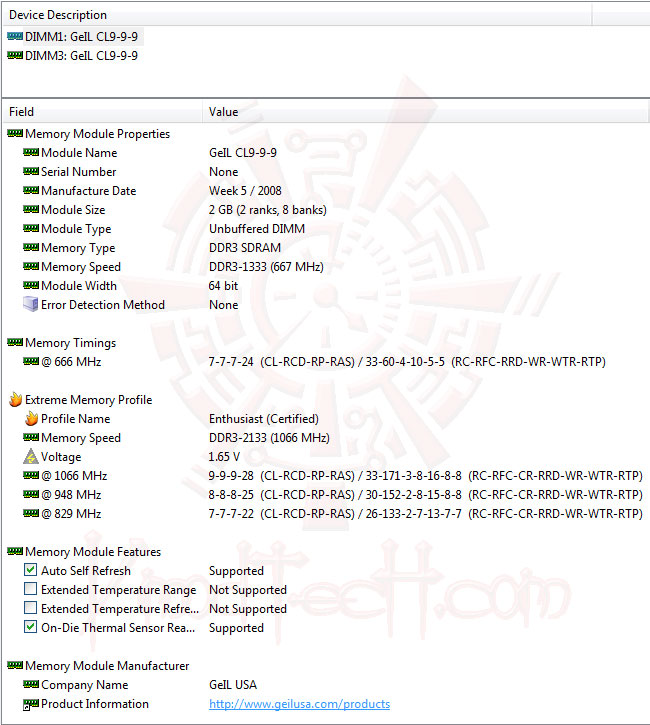Click the Product Information shortcut icon
Image resolution: width=650 pixels, height=725 pixels.
(31, 704)
